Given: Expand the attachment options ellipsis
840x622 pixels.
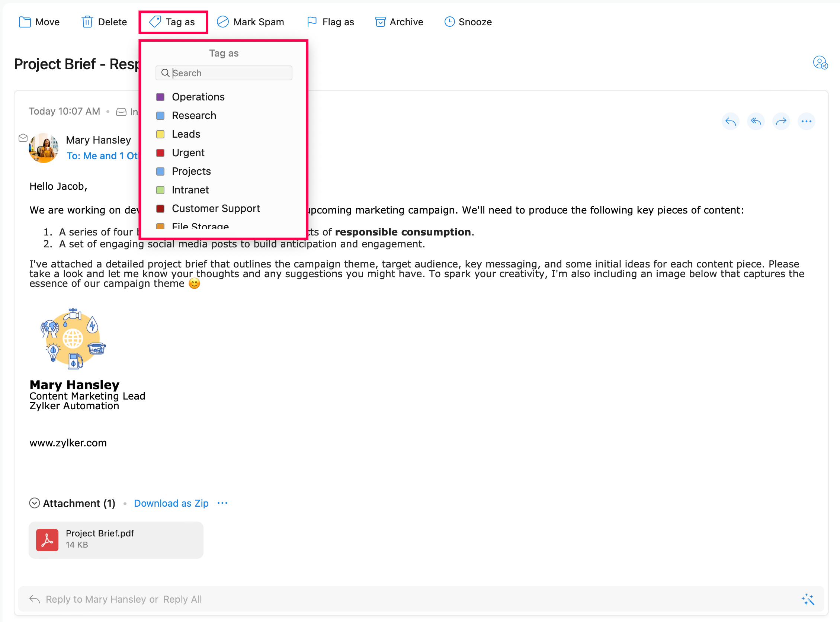Looking at the screenshot, I should [222, 503].
